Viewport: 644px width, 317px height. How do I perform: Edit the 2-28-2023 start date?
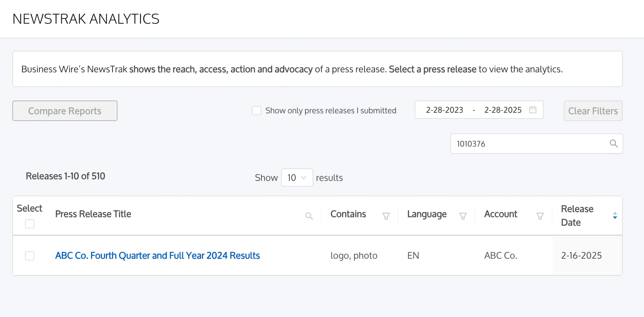tap(444, 110)
